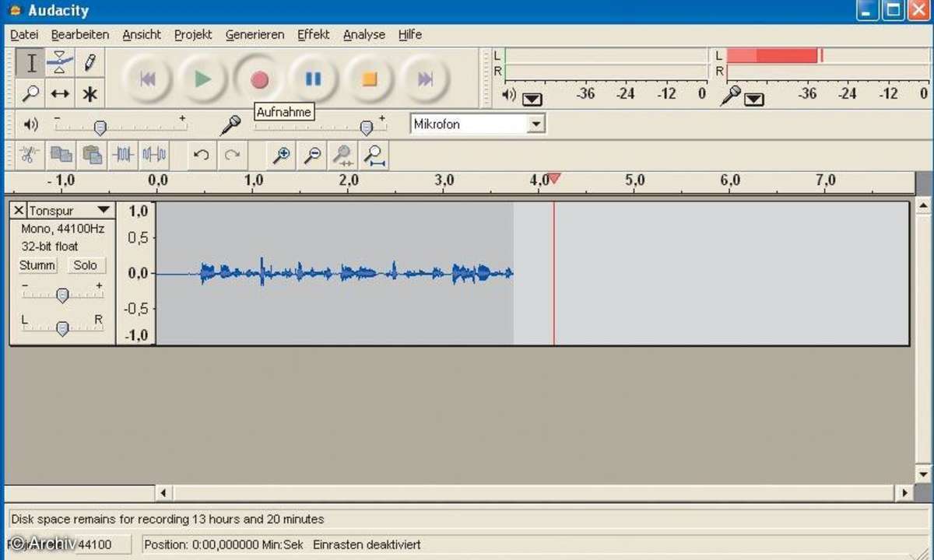Screen dimensions: 934x560
Task: Open the Bearbeiten menu
Action: click(80, 35)
